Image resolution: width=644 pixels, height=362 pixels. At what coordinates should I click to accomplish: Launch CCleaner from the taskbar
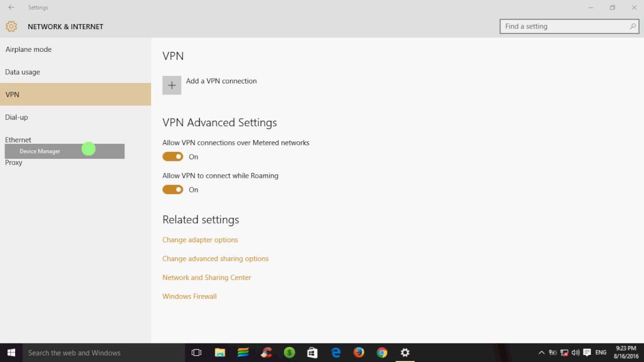266,352
